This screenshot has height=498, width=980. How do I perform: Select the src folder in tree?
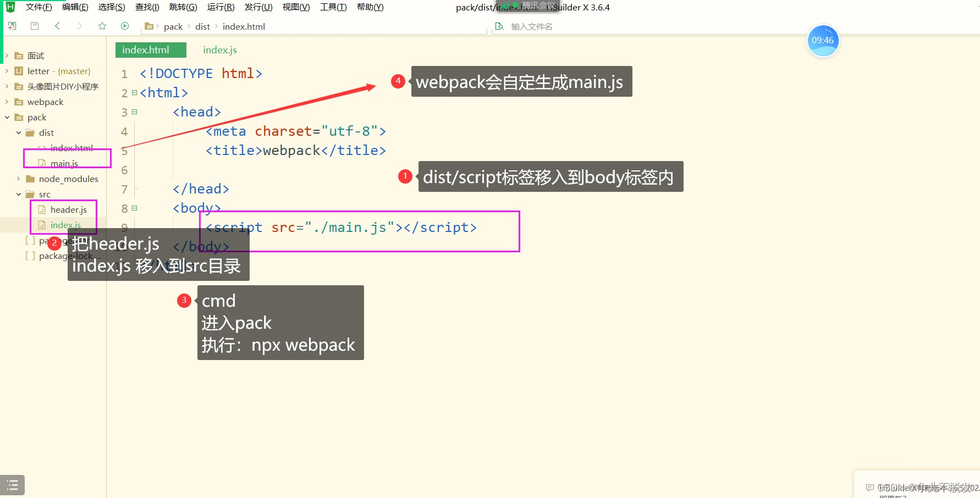45,194
